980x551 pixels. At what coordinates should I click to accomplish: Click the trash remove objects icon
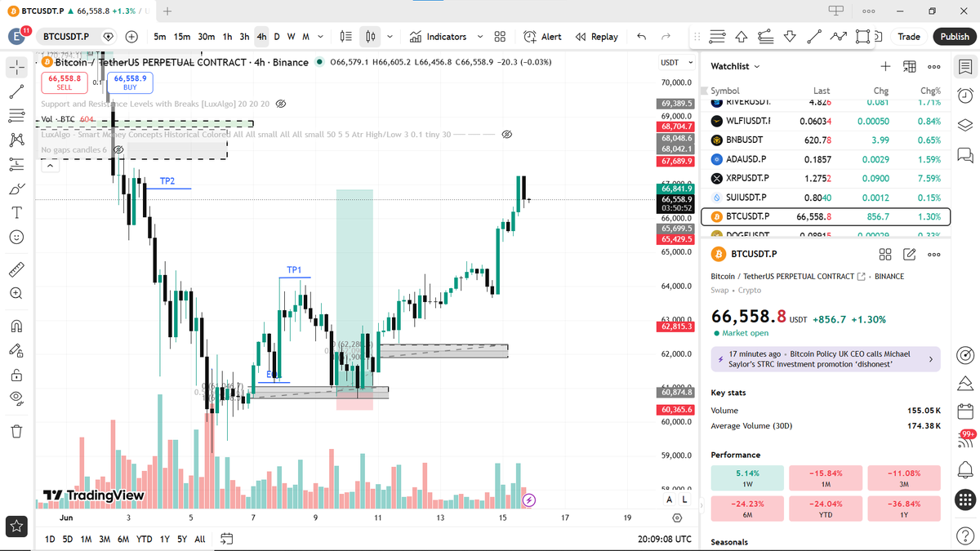coord(16,431)
